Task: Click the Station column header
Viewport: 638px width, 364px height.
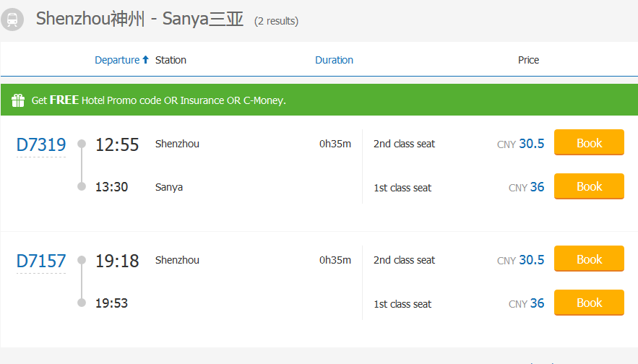Action: tap(171, 60)
